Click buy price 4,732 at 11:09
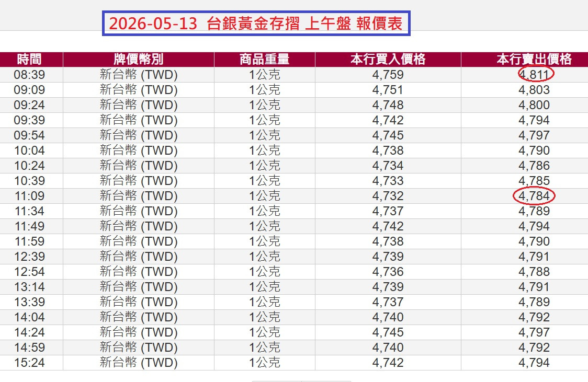 tap(388, 196)
